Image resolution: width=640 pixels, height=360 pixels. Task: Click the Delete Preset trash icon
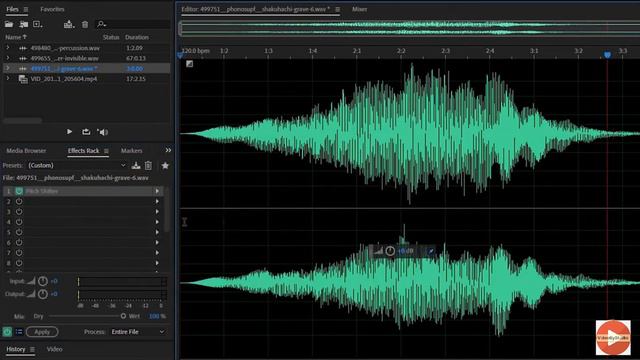[x=148, y=165]
